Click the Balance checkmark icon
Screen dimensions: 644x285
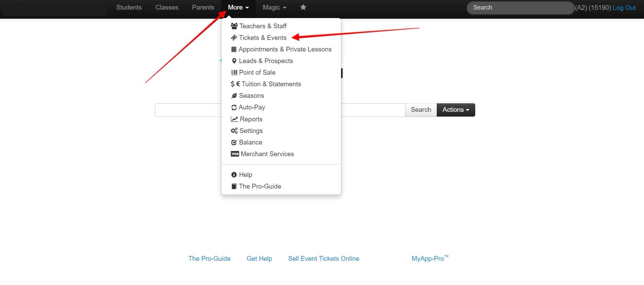click(x=234, y=142)
